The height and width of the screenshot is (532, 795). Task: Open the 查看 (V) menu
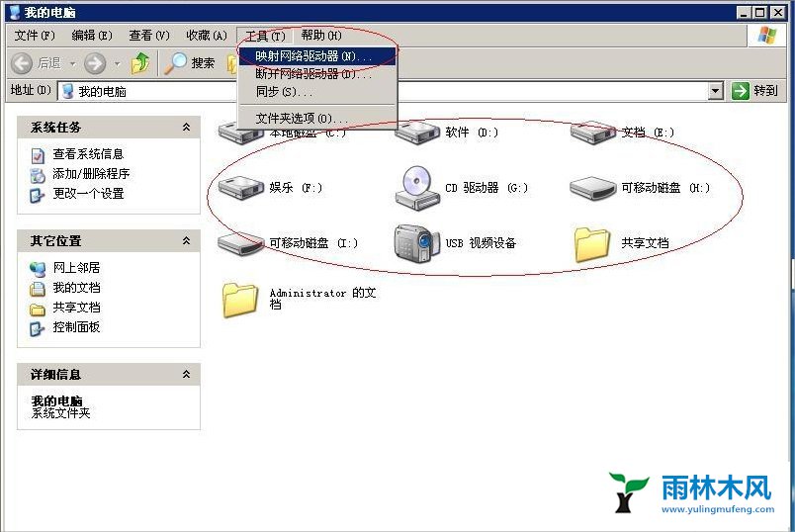tap(149, 36)
